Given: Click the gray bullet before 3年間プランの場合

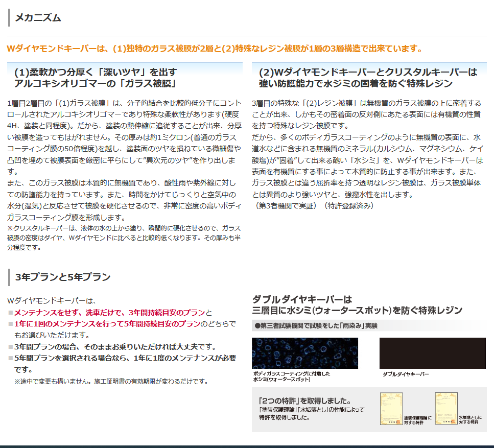Looking at the screenshot, I should (x=10, y=347).
